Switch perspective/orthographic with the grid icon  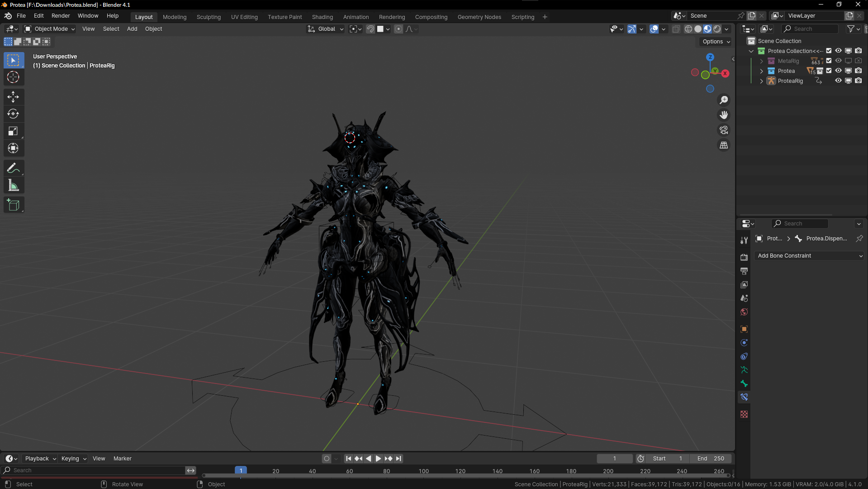[x=724, y=145]
